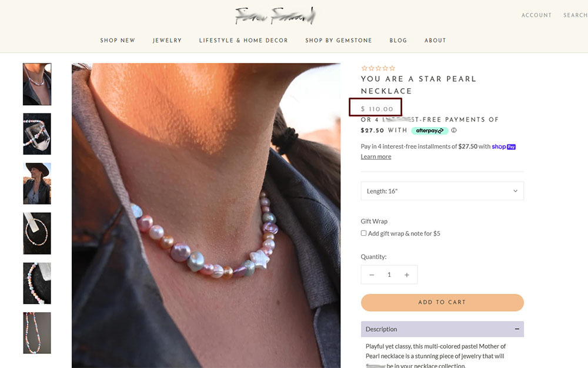Image resolution: width=588 pixels, height=368 pixels.
Task: Click the Afterpay logo badge
Action: [x=429, y=131]
